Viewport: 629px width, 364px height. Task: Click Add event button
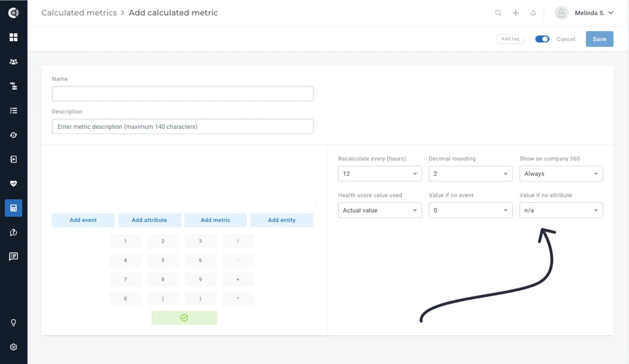[83, 220]
